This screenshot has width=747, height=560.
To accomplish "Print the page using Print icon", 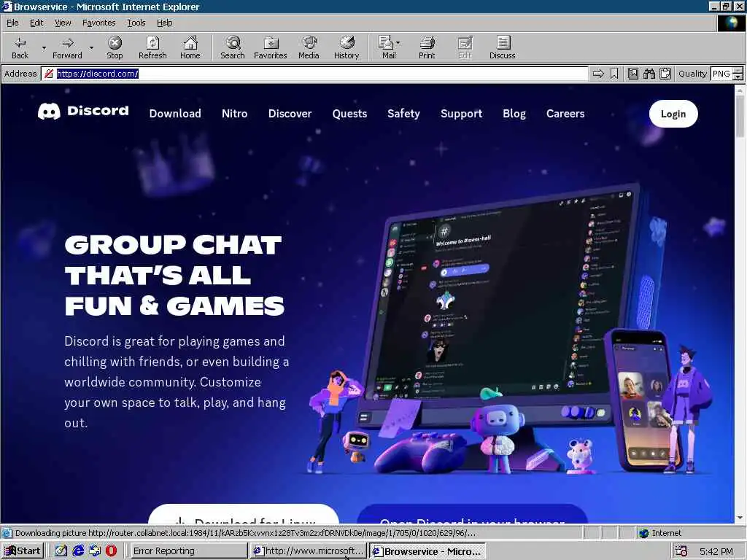I will 427,43.
